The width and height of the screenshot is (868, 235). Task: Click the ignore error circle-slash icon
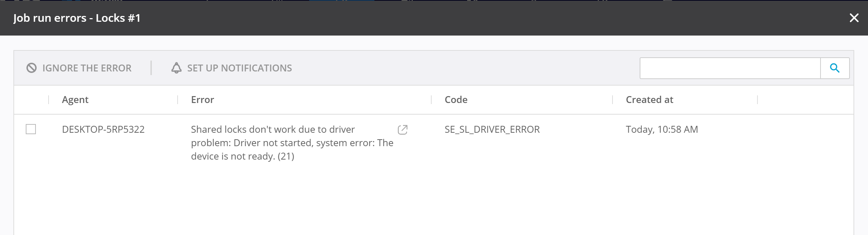(32, 68)
